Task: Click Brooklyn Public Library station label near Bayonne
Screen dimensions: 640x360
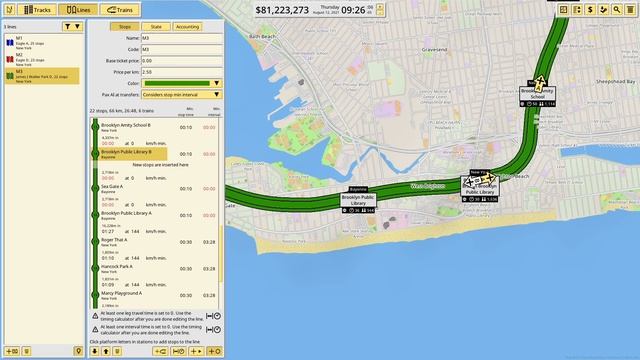Action: click(358, 200)
